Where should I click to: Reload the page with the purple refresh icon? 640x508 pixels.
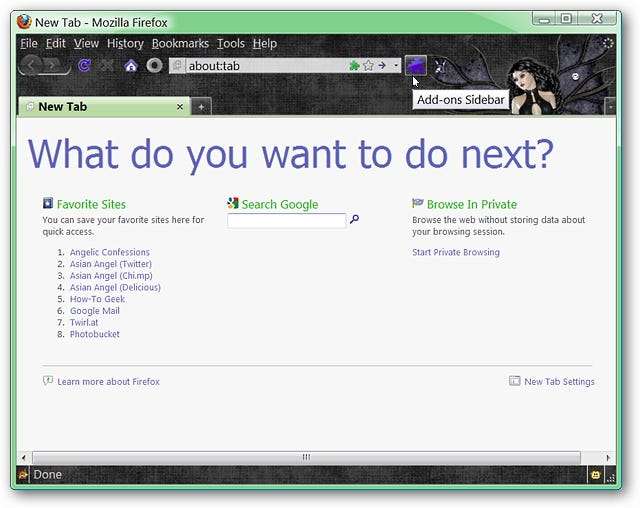[84, 65]
